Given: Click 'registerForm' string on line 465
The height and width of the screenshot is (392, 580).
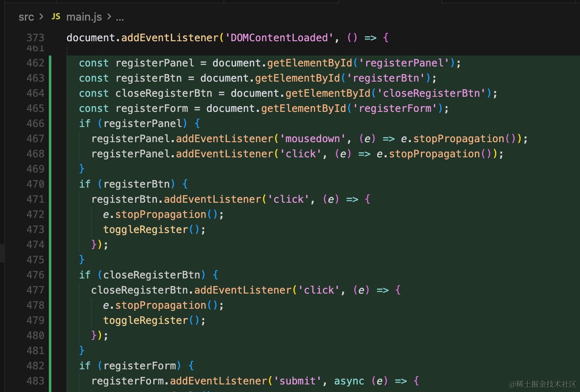Looking at the screenshot, I should pos(395,109).
